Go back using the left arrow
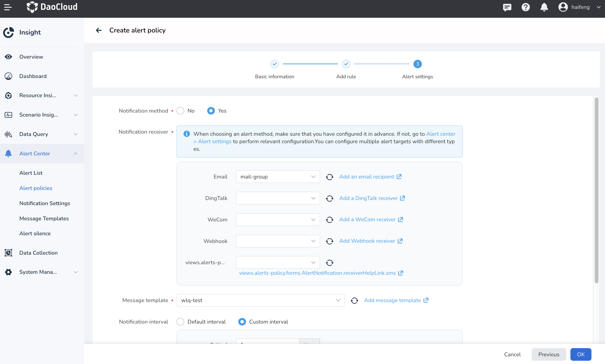605x364 pixels. pyautogui.click(x=99, y=30)
